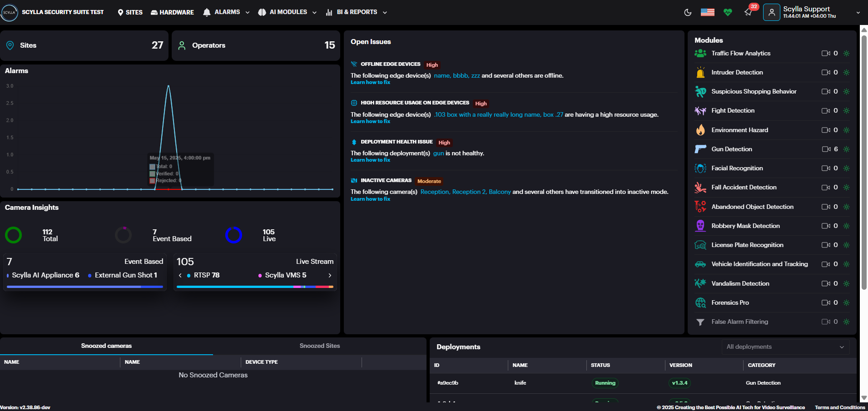
Task: Open the Hardware menu item
Action: coord(172,12)
